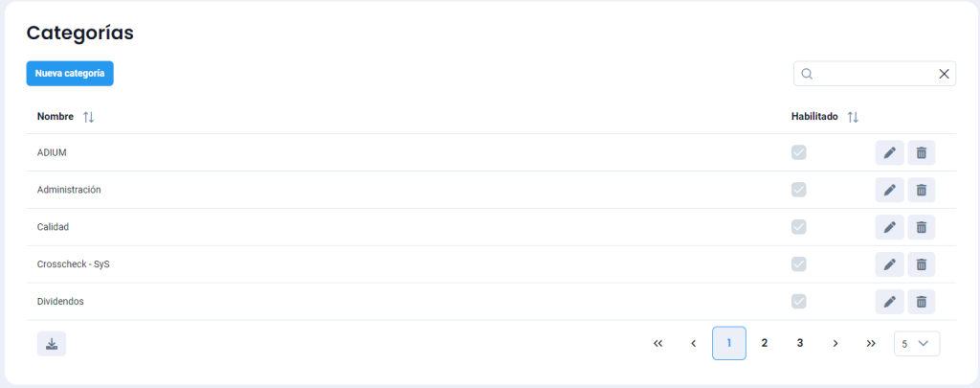Focus the category search field
Viewport: 980px width, 388px height.
873,74
